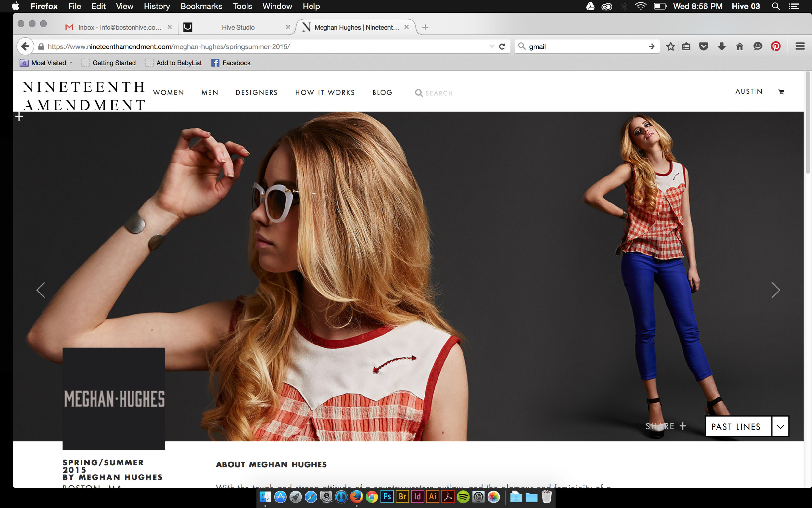Close the Meghan Hughes tab
This screenshot has height=508, width=812.
(x=406, y=27)
